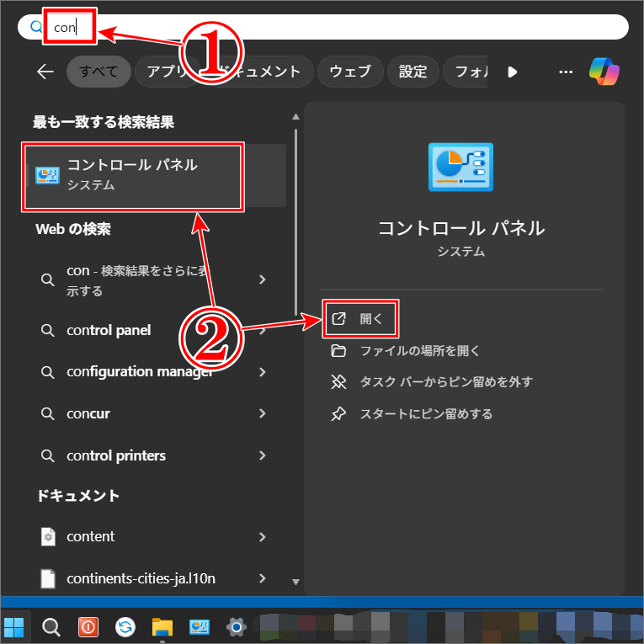644x644 pixels.
Task: Select the ウェブ filter tab
Action: [x=350, y=72]
